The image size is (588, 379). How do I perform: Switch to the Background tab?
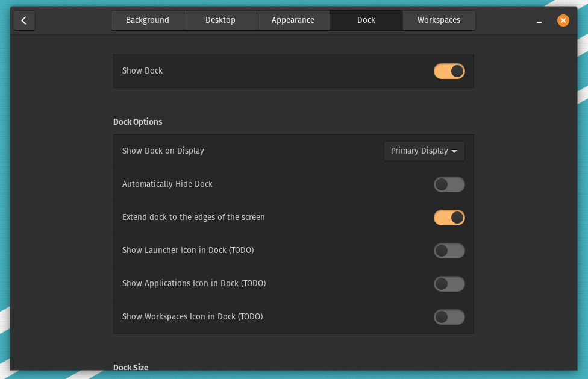(148, 20)
